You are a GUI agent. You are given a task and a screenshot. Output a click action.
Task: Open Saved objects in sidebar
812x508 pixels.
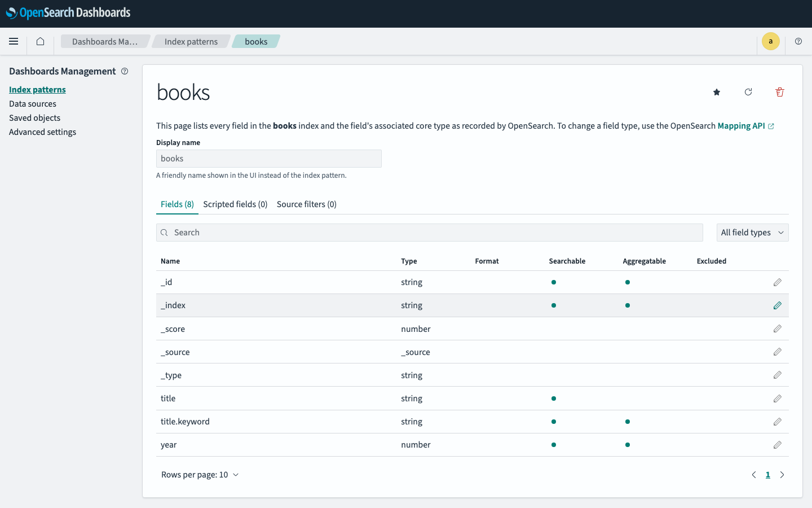(x=34, y=118)
